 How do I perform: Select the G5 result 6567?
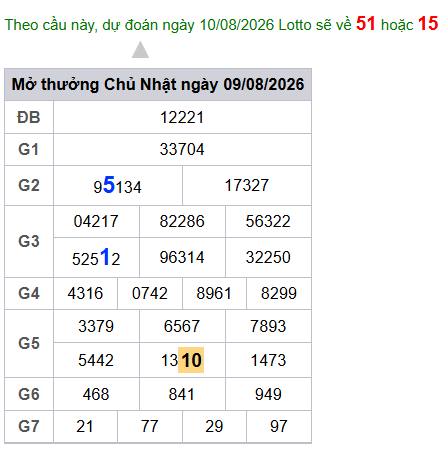[182, 326]
